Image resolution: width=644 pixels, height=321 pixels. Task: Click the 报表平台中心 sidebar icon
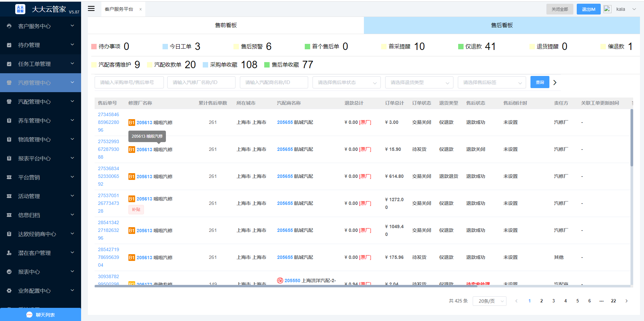[9, 158]
